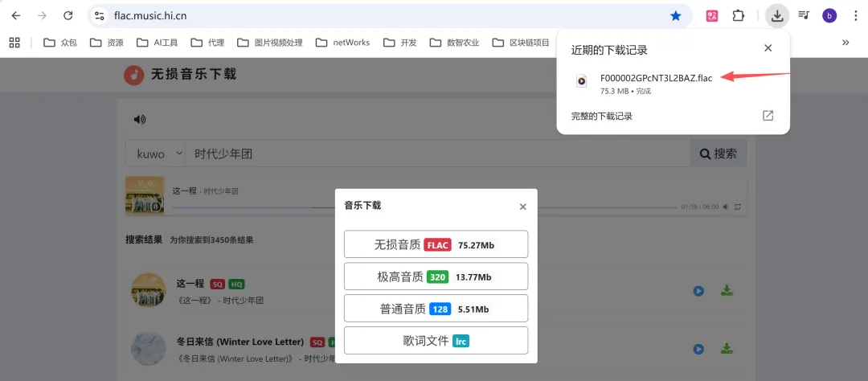Click the player song title 这一程
Image resolution: width=868 pixels, height=381 pixels.
click(x=184, y=191)
